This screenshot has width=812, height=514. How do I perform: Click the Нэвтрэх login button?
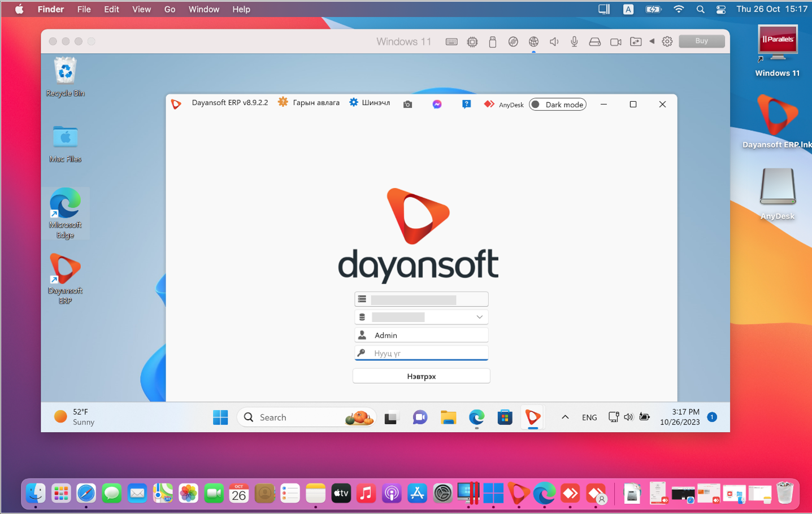[422, 376]
